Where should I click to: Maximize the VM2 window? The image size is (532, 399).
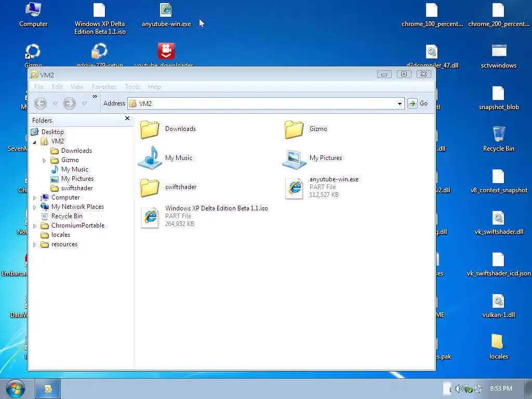404,74
